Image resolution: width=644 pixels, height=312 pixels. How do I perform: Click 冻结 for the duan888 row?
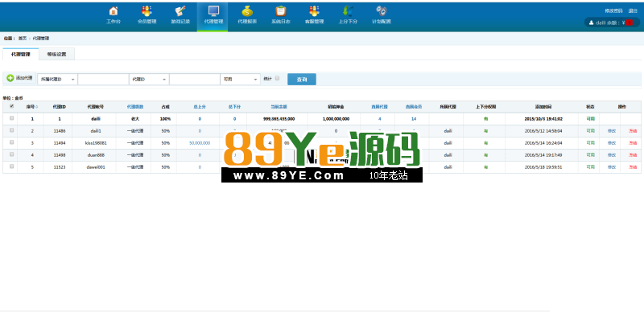pos(633,155)
